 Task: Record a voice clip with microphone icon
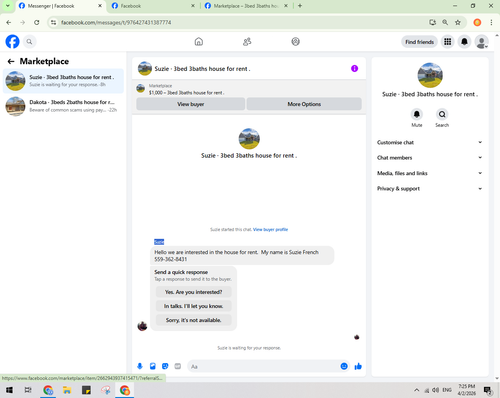(140, 366)
